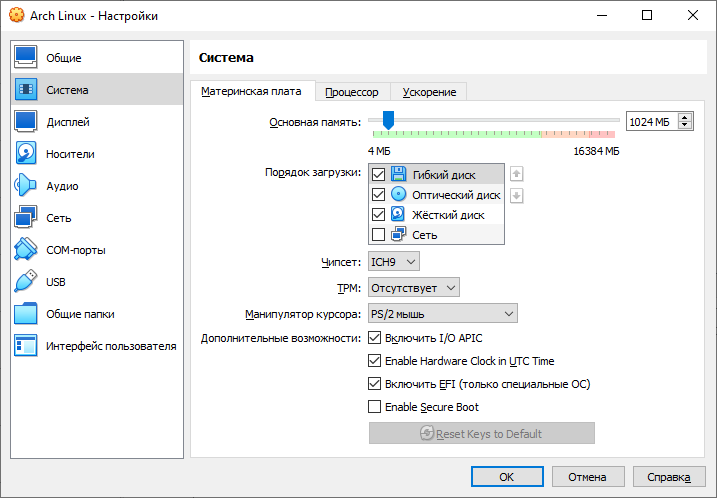Open the Аудио speaker icon

(26, 186)
